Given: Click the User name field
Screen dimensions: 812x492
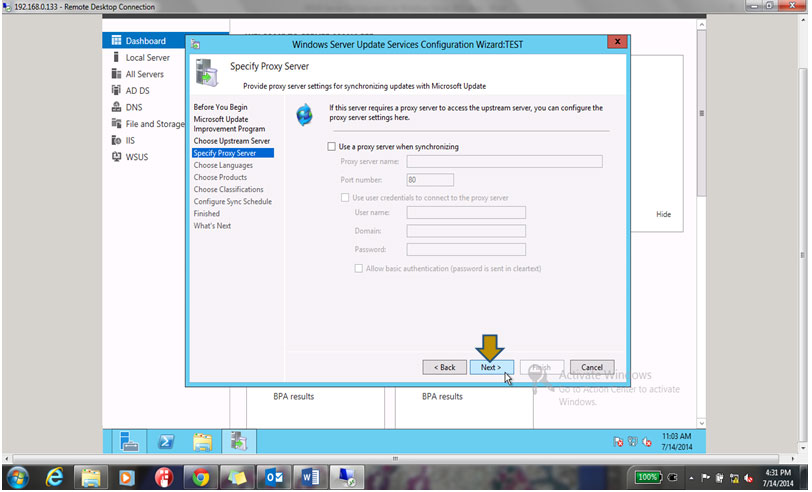Looking at the screenshot, I should [x=466, y=212].
